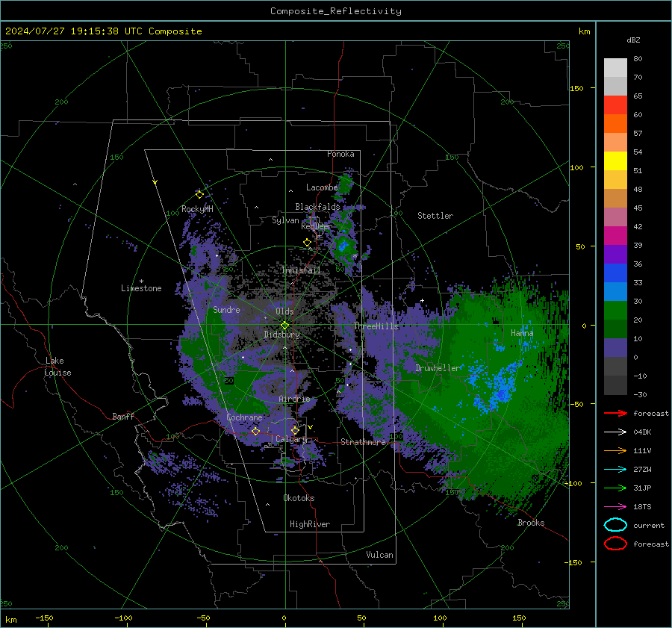This screenshot has width=672, height=628.
Task: Click the red forecast ellipse icon
Action: 615,544
